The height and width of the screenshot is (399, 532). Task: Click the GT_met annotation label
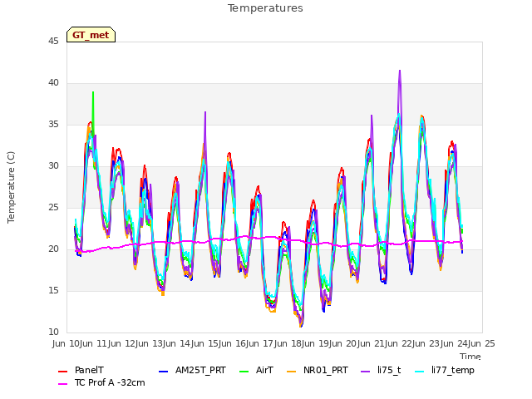[91, 35]
